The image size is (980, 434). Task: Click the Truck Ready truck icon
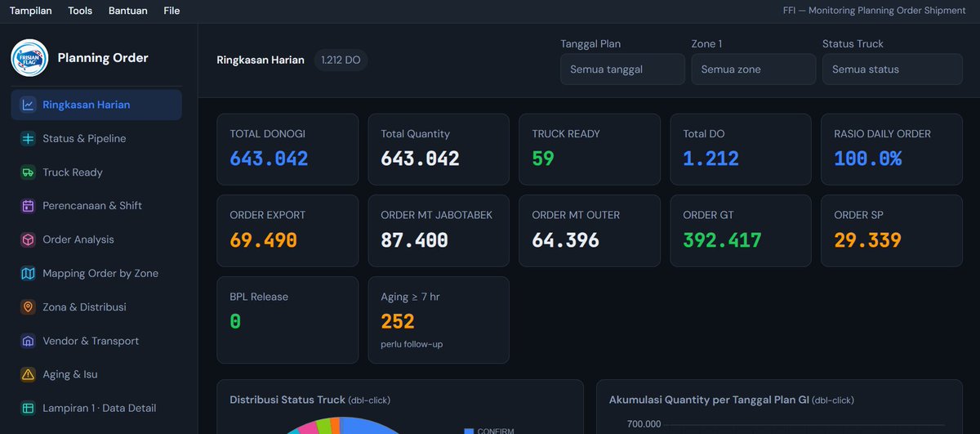pos(28,172)
